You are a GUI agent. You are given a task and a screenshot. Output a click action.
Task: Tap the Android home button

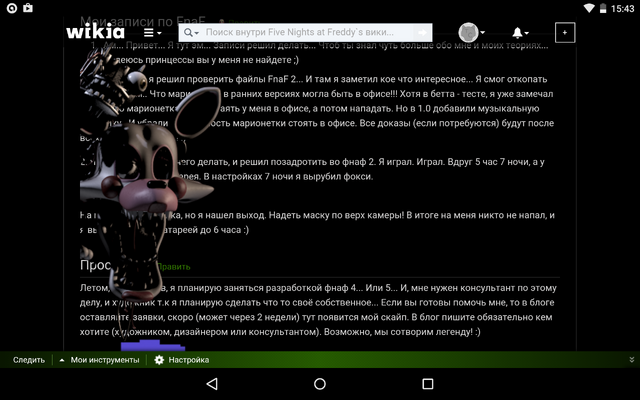[x=320, y=384]
